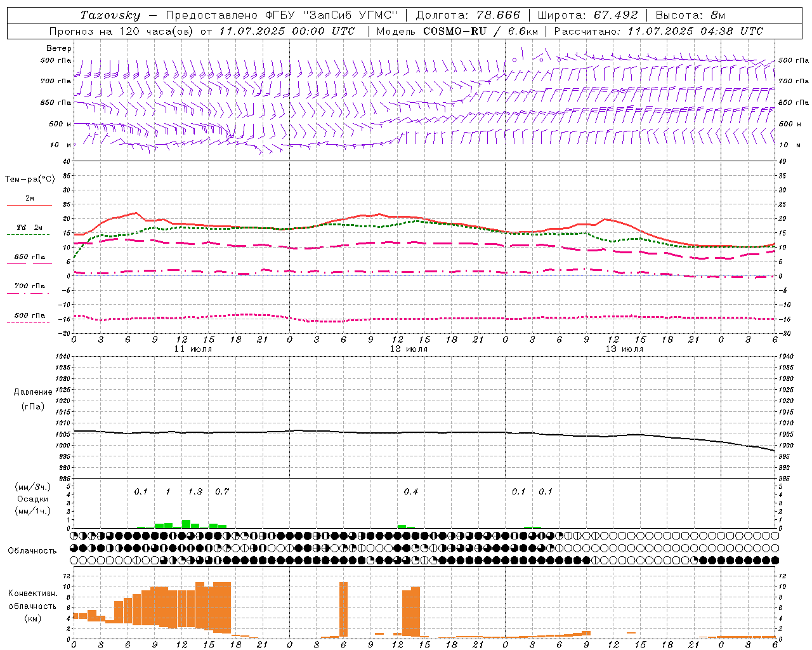Click the "Тем-ра(°C)" temperature panel label
This screenshot has height=650, width=812.
pos(30,180)
